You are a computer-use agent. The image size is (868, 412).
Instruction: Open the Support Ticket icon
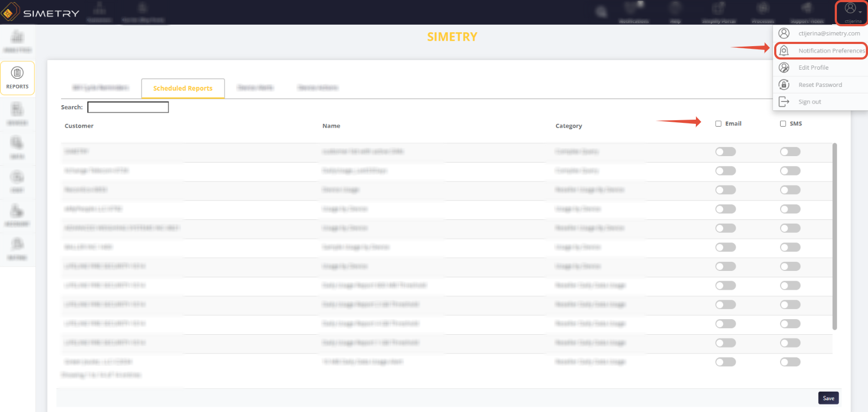807,12
